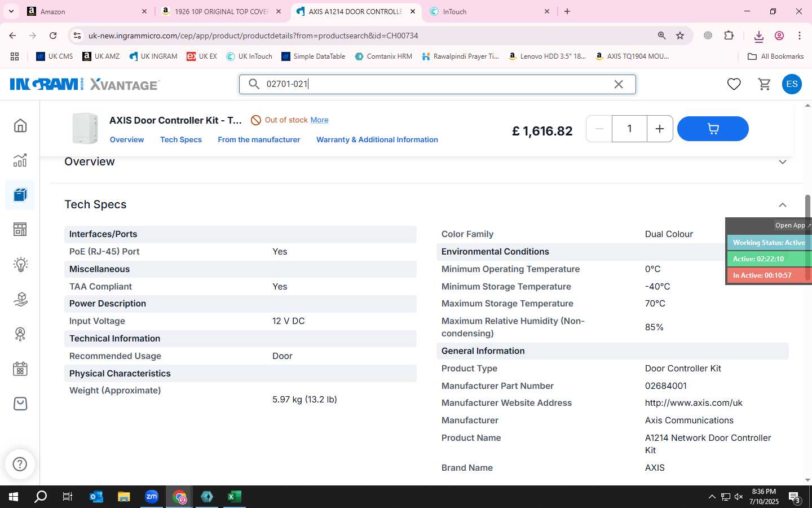This screenshot has height=508, width=812.
Task: Open browser zoom magnifier icon in address bar
Action: tap(662, 36)
